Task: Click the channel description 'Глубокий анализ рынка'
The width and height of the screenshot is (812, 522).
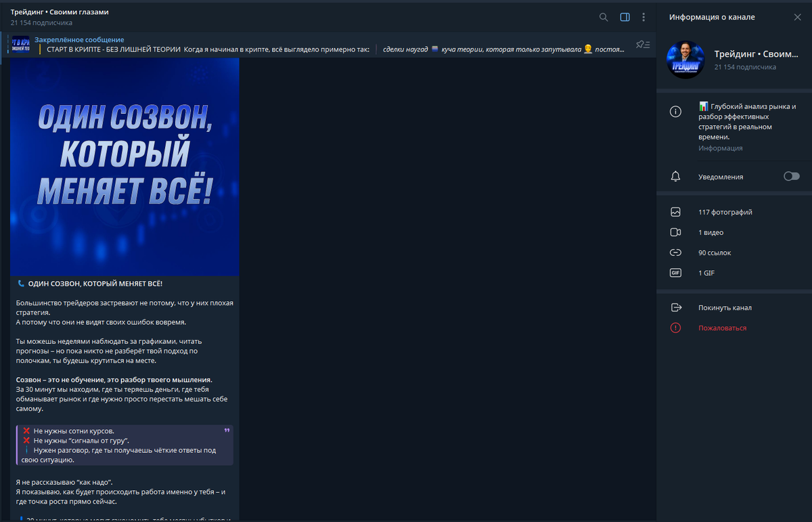Action: coord(748,121)
